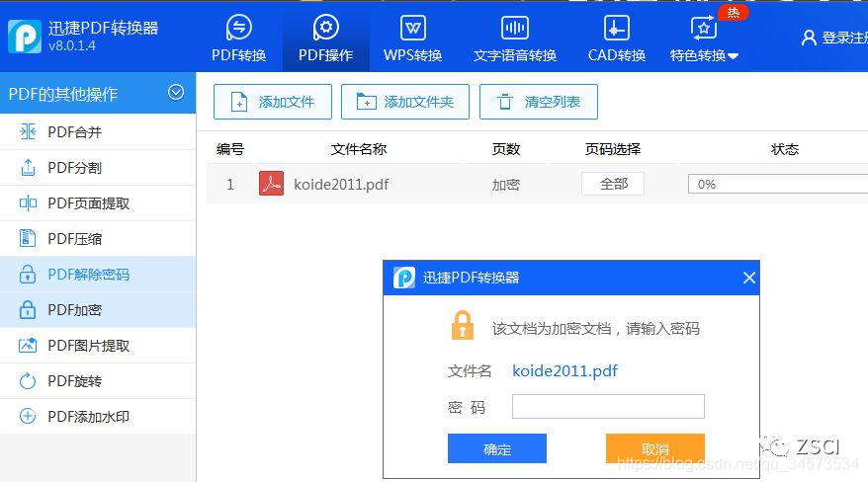Click the PDF合并 merge icon

pos(28,131)
